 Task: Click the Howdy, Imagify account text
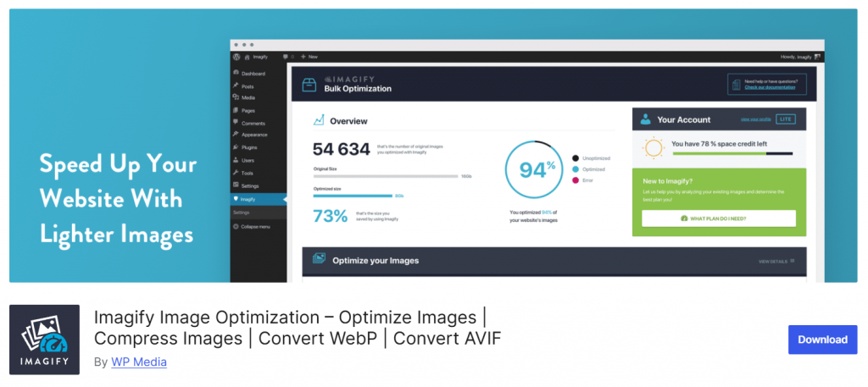796,57
